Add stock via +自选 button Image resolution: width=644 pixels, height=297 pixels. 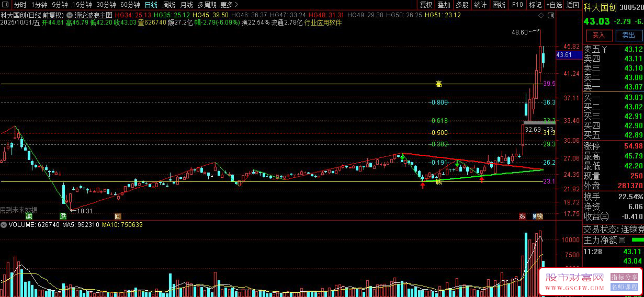coord(554,5)
